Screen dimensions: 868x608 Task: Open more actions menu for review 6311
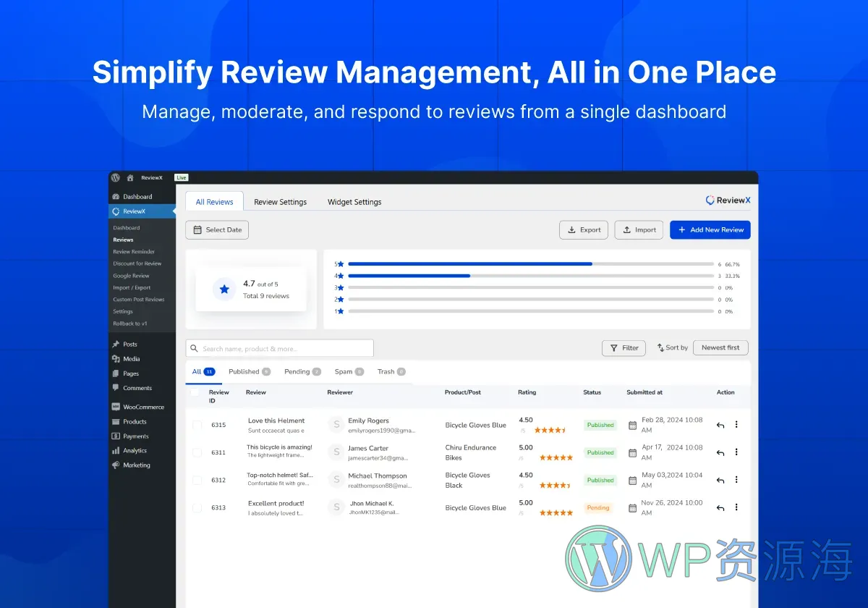[x=736, y=452]
